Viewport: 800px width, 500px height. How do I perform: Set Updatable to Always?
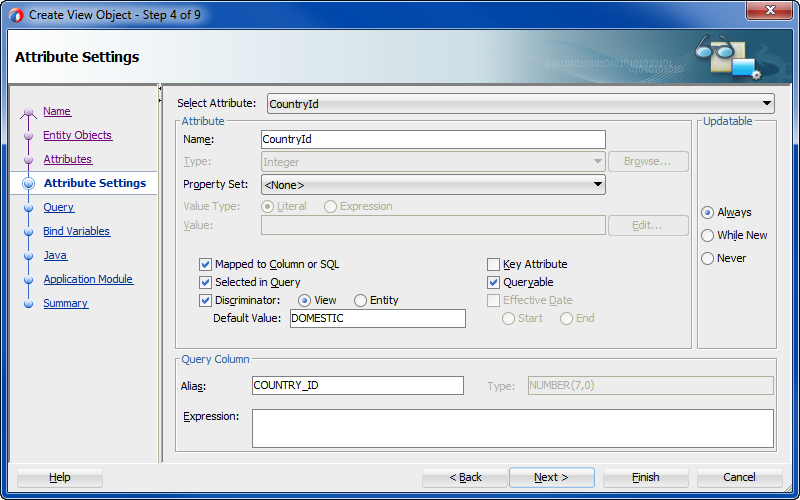pyautogui.click(x=707, y=212)
